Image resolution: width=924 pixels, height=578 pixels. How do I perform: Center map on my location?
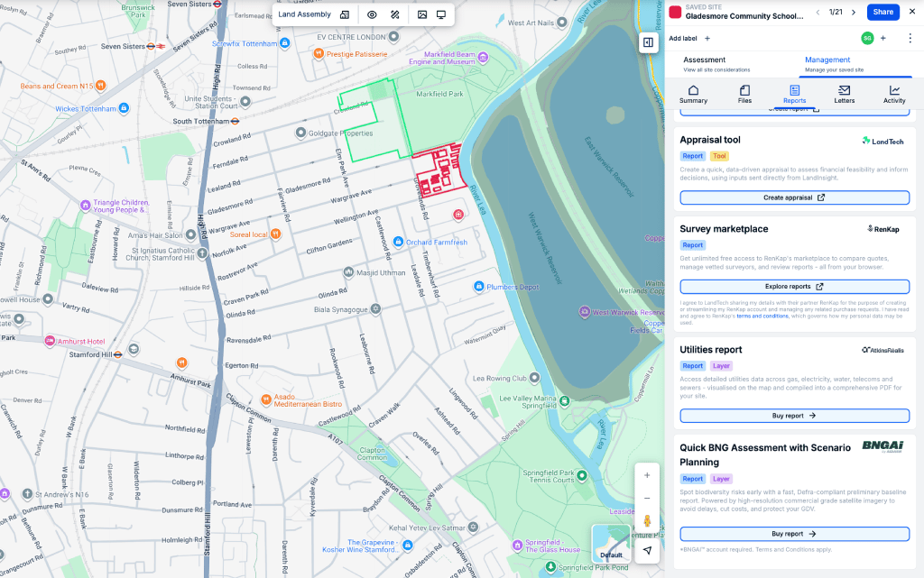[647, 550]
